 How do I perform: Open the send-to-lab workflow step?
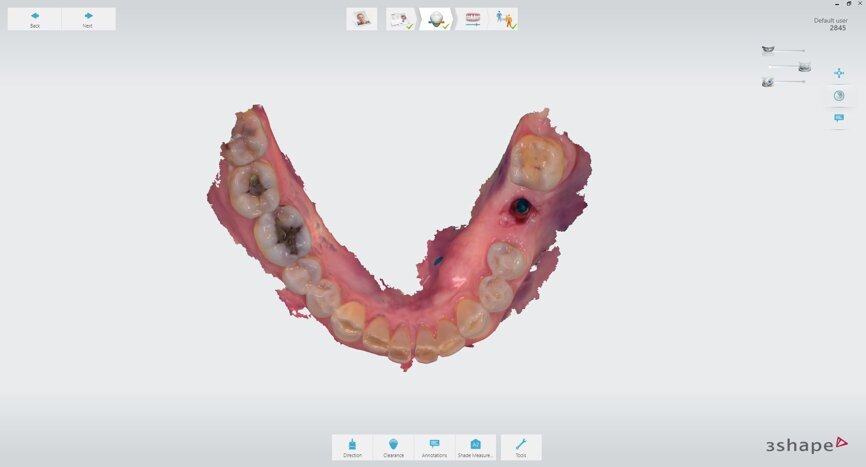(x=504, y=19)
